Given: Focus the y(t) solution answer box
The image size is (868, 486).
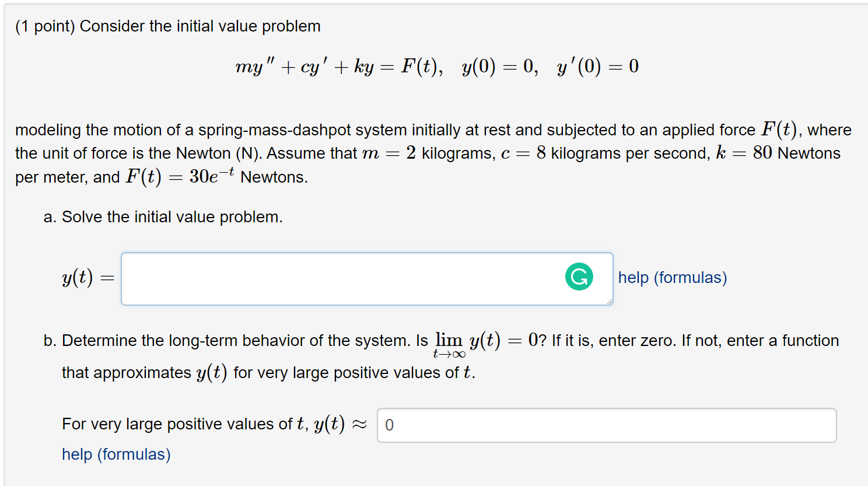Looking at the screenshot, I should (338, 279).
